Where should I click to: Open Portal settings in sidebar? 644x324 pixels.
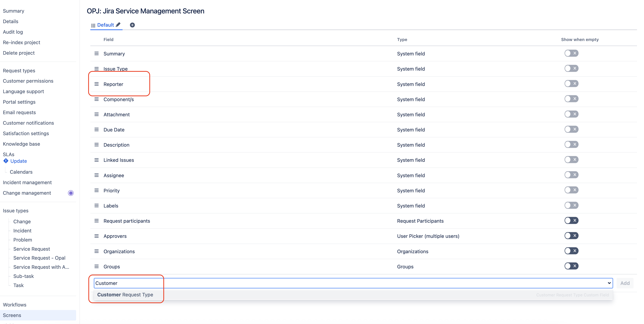click(19, 102)
